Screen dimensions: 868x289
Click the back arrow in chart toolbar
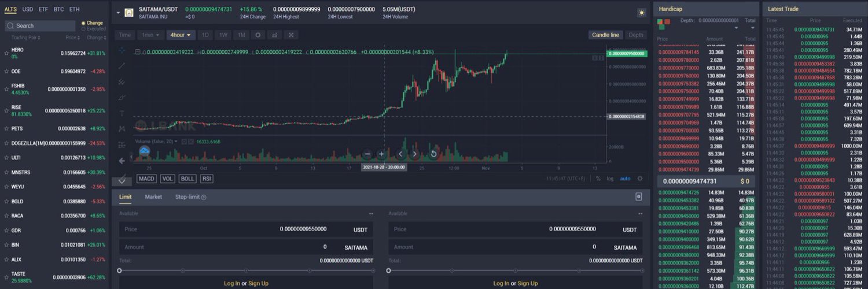click(122, 161)
